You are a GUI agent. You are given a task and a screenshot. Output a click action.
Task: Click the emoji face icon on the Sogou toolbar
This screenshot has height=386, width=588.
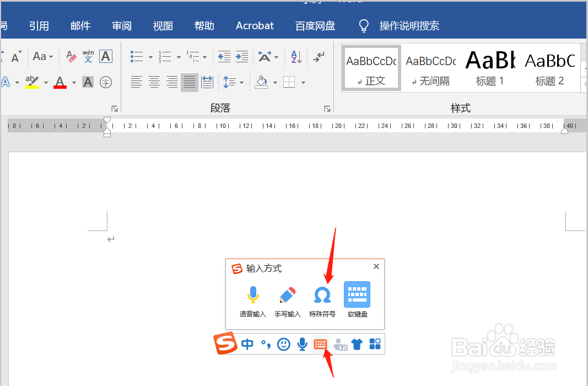pyautogui.click(x=283, y=344)
